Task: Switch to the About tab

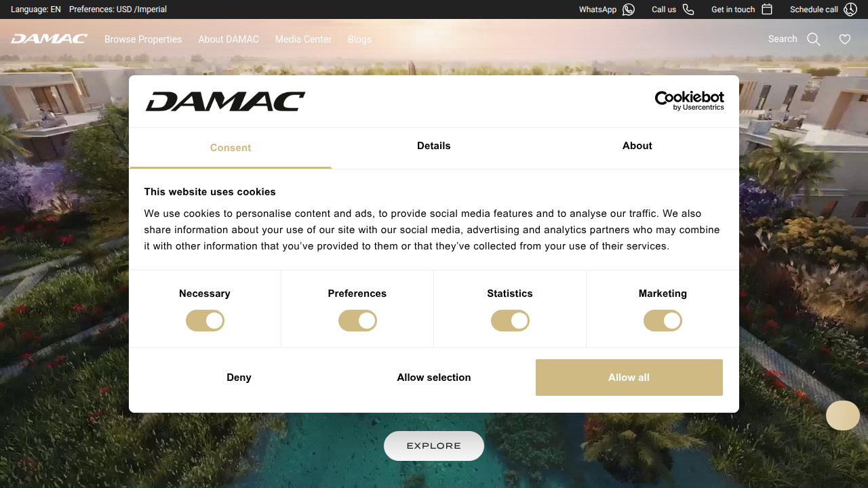Action: (637, 146)
